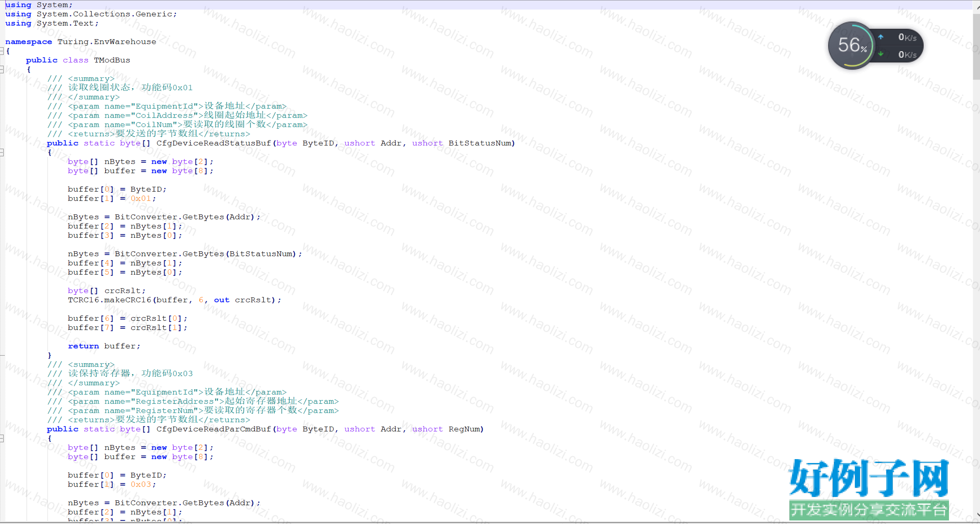Collapse the CfgDeviceReadStatusBuf method fold marker
Screen dimensions: 980x524
point(2,153)
